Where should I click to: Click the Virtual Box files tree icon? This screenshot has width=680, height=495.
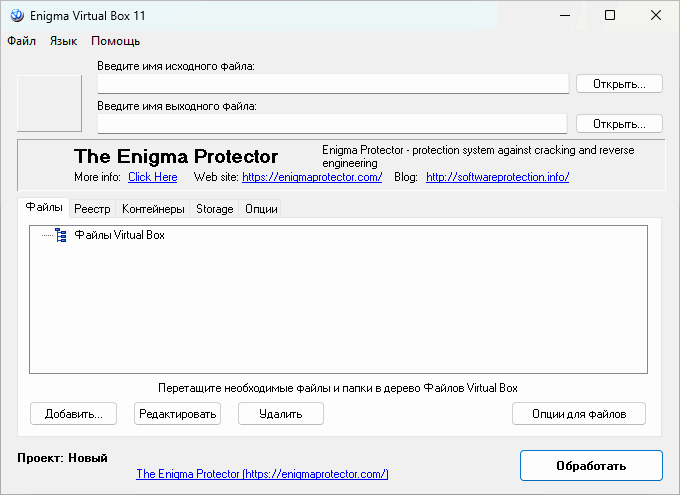point(61,236)
